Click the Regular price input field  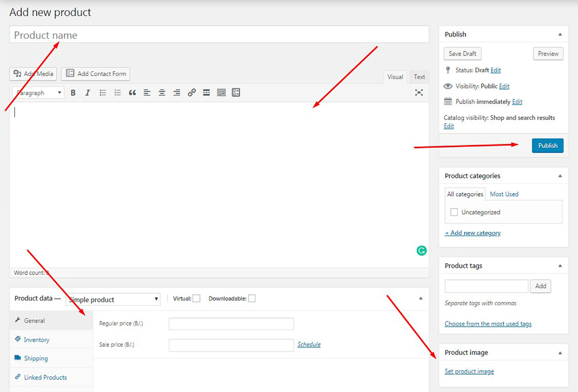(231, 324)
